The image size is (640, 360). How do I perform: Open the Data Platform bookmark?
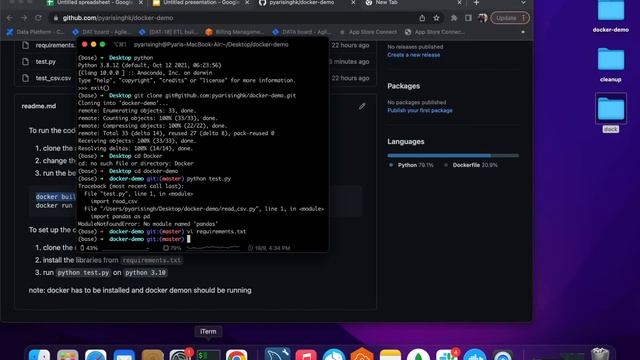point(35,32)
